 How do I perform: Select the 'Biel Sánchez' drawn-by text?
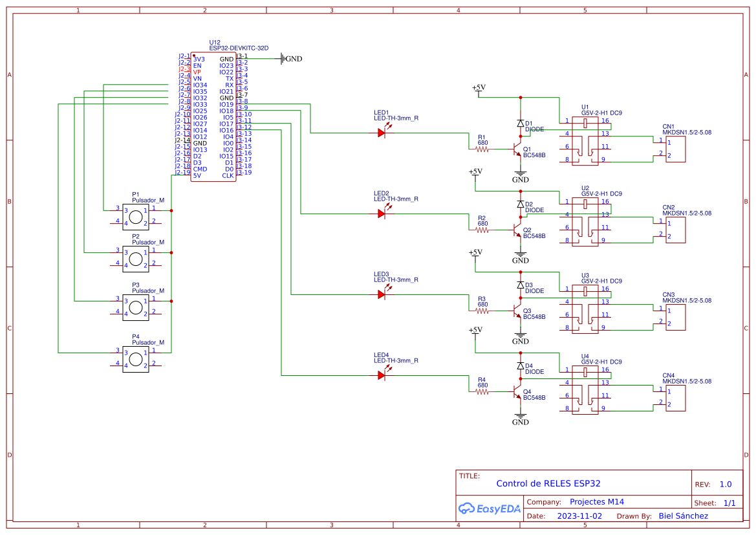[x=682, y=516]
